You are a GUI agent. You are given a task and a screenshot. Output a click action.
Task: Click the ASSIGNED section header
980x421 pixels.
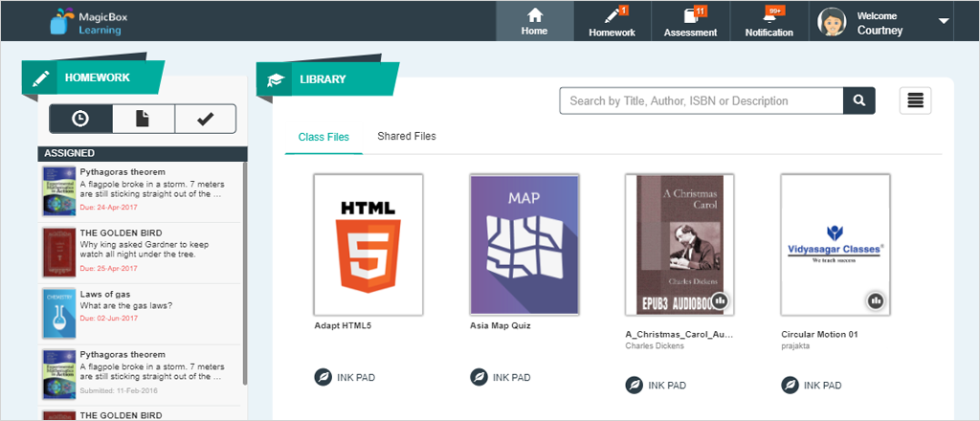click(x=143, y=153)
